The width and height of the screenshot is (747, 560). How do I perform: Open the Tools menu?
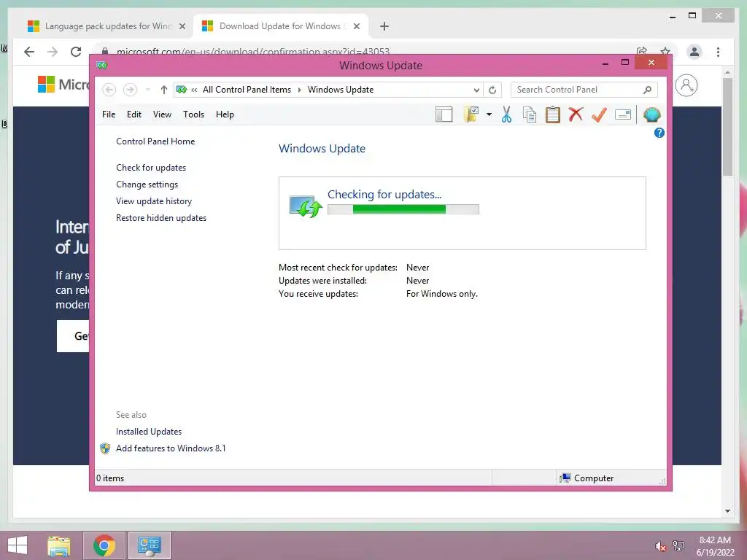pyautogui.click(x=193, y=114)
